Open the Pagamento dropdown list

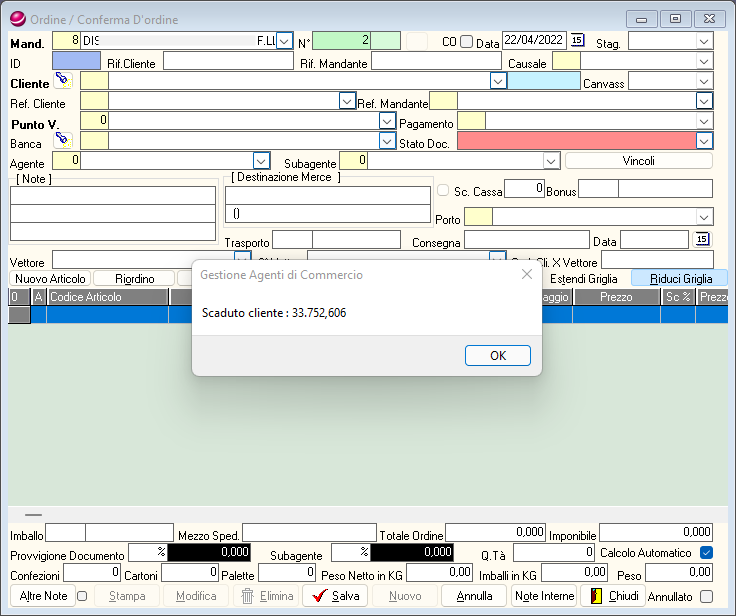coord(704,122)
